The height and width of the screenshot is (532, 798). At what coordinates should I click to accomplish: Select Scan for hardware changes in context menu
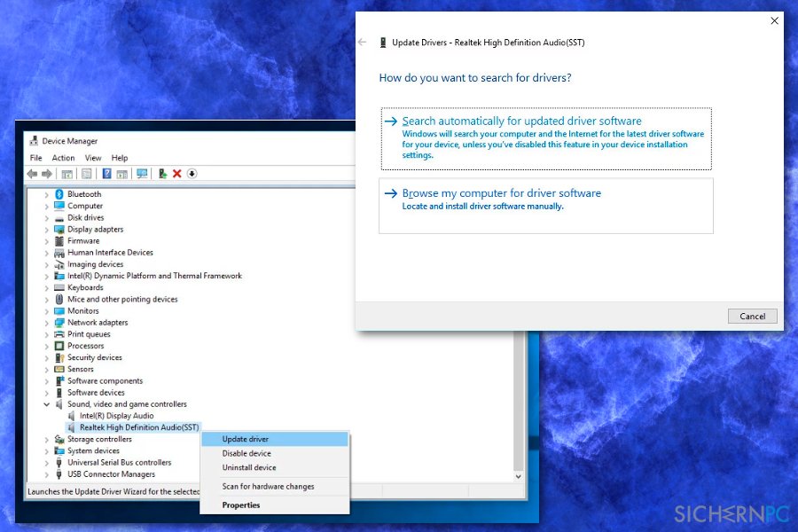[x=275, y=486]
